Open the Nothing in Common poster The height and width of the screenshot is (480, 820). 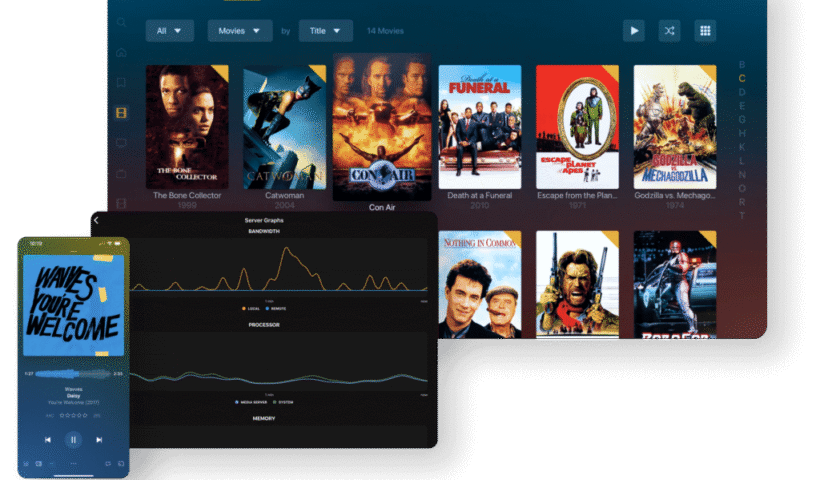click(480, 284)
